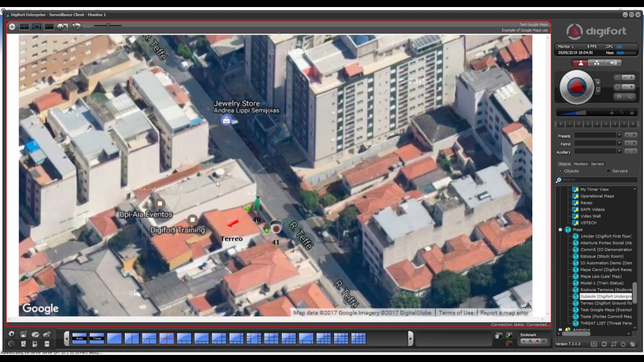Click layout strip left scroll arrow
Image resolution: width=644 pixels, height=362 pixels.
click(x=66, y=338)
